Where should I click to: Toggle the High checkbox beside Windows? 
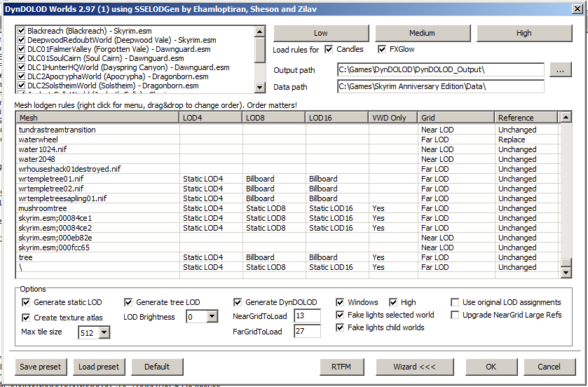[393, 302]
